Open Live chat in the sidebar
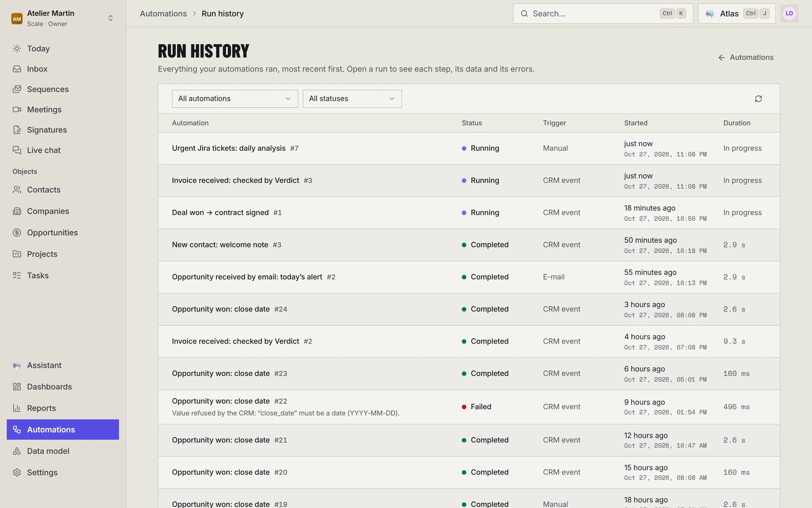812x508 pixels. tap(63, 150)
